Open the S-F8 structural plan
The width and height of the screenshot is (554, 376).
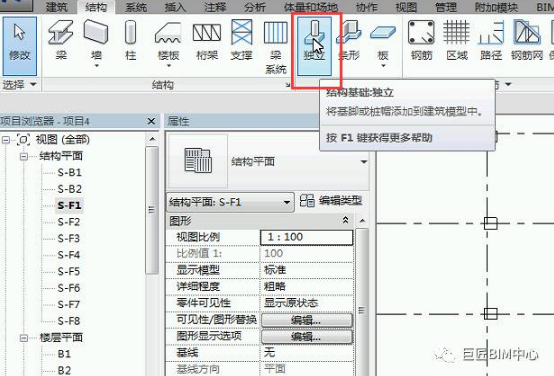(x=69, y=321)
